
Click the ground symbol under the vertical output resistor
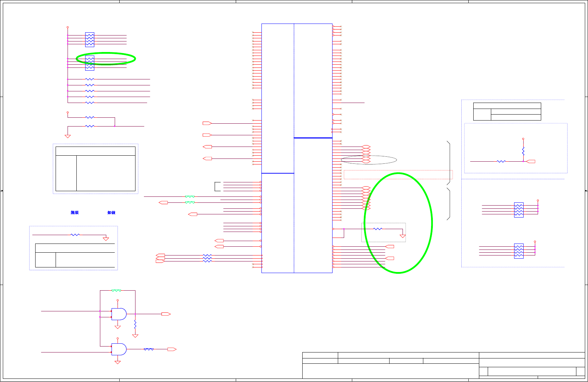pos(135,336)
